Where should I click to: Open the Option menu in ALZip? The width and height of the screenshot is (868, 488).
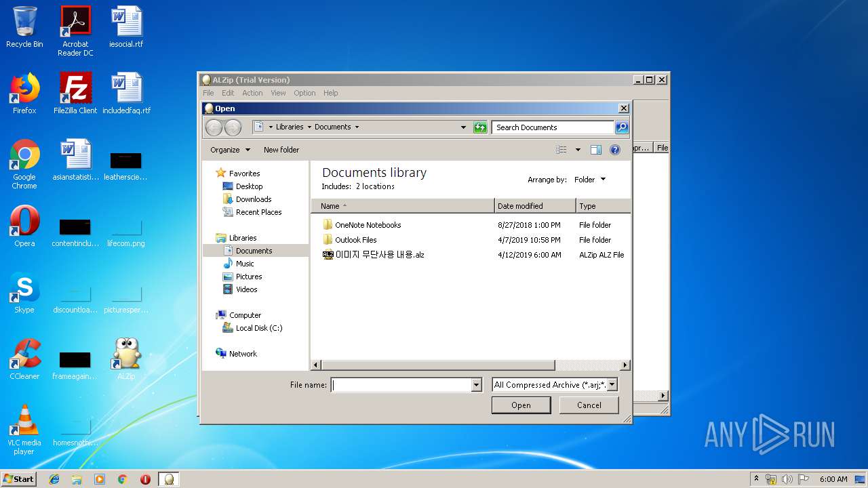click(x=304, y=93)
